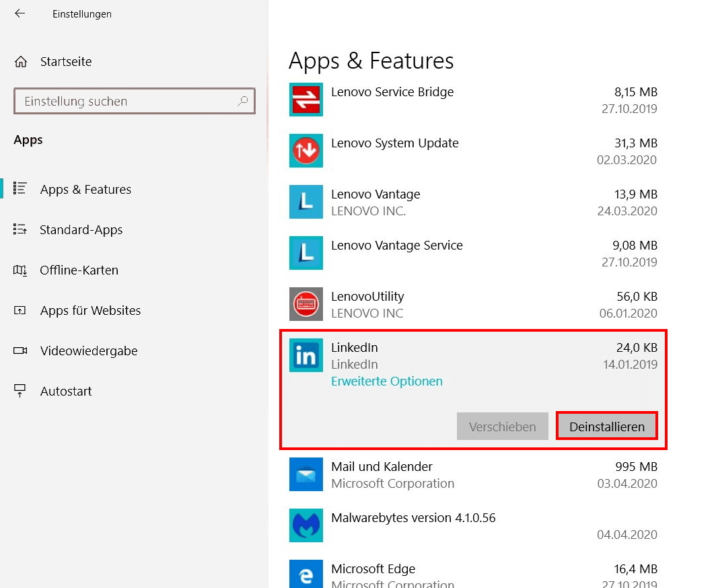Select the Lenovo Vantage app name
Image resolution: width=716 pixels, height=588 pixels.
(375, 194)
